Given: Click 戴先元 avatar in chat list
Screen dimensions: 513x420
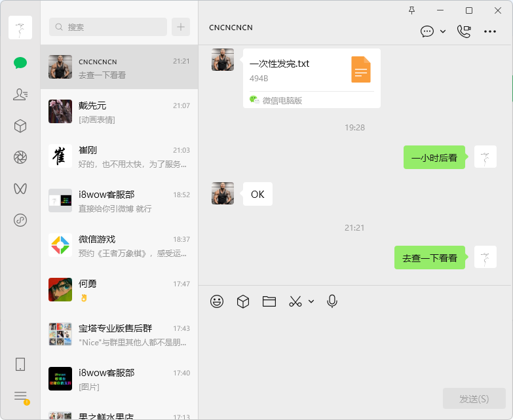Looking at the screenshot, I should tap(60, 111).
